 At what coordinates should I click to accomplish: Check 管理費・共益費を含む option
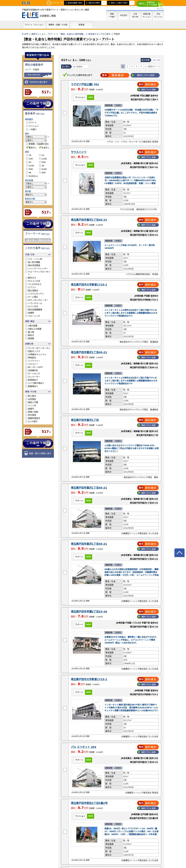click(27, 144)
